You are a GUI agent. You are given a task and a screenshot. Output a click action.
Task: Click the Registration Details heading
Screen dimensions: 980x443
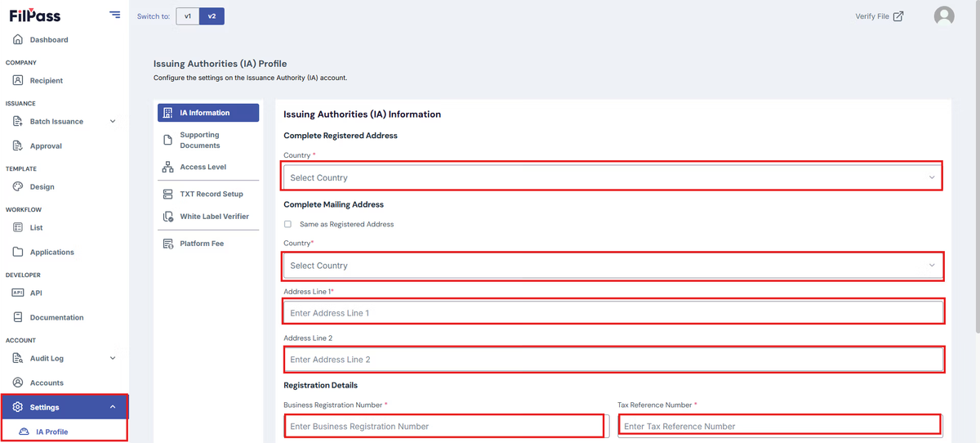321,385
